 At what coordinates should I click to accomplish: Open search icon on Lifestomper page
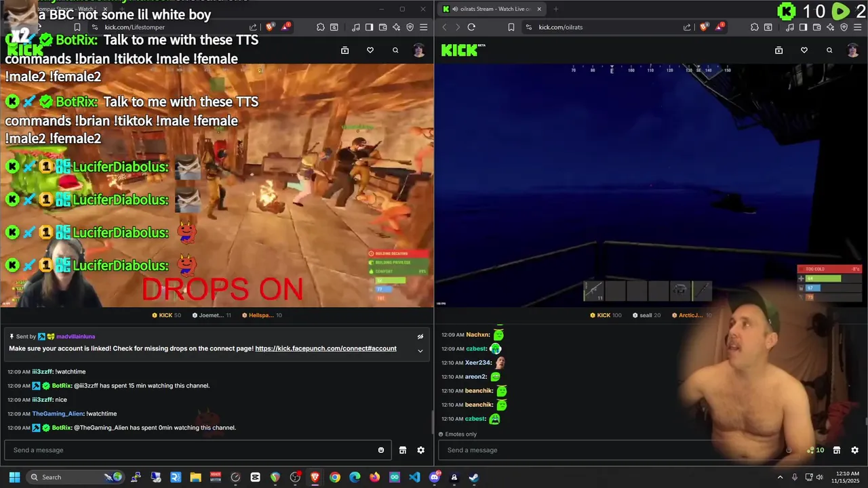(x=395, y=50)
